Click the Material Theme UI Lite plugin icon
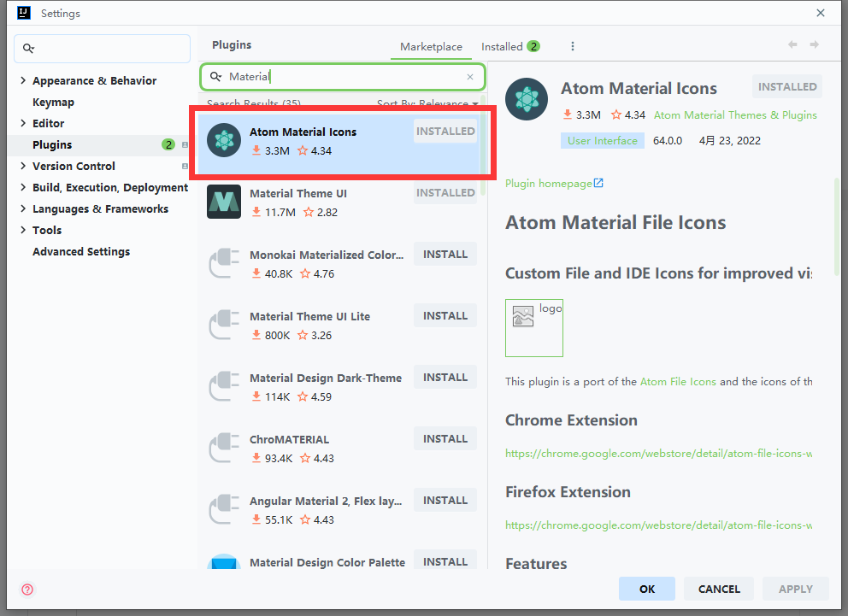 (224, 325)
